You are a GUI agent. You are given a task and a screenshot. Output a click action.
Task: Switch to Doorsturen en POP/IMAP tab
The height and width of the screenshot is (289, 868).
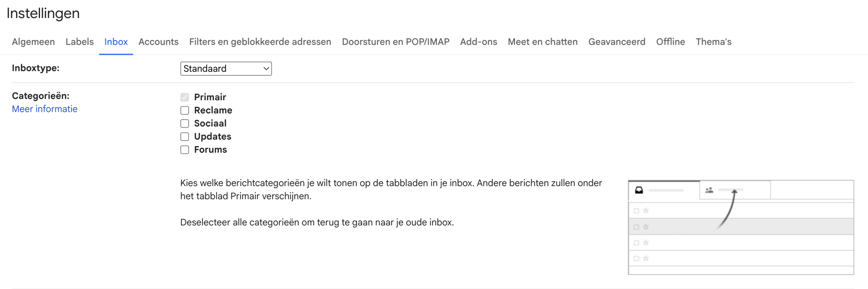(x=395, y=42)
